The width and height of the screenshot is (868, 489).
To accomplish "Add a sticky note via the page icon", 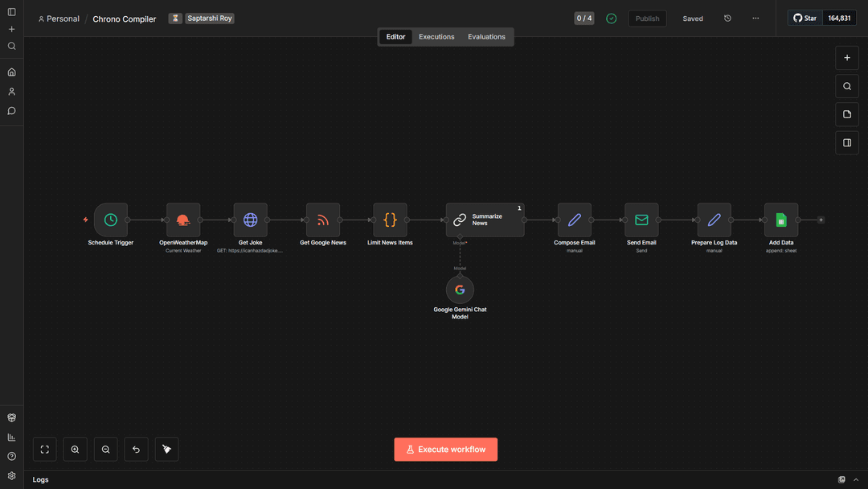I will click(846, 113).
